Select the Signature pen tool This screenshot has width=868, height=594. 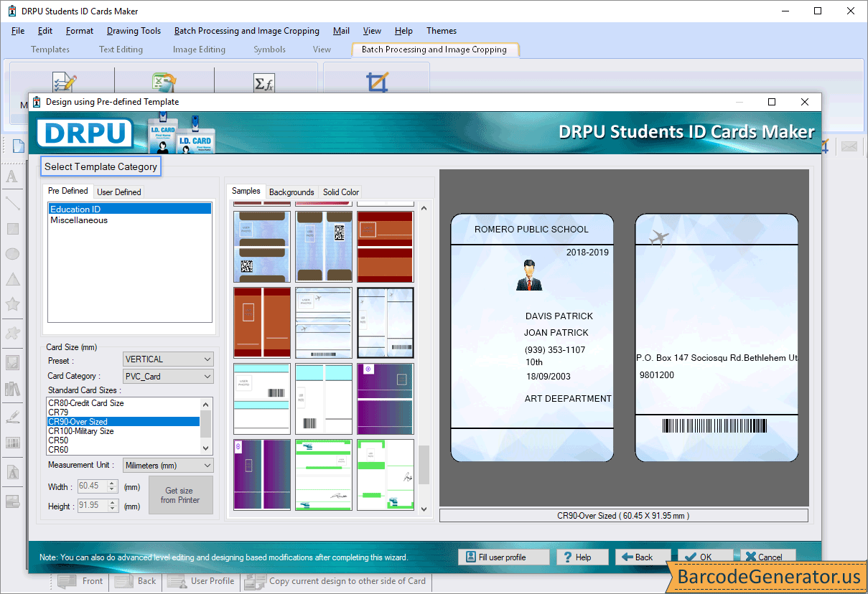click(x=12, y=416)
